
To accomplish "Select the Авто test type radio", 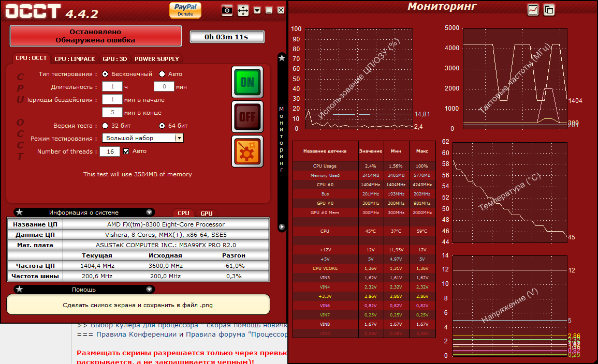I will [x=162, y=74].
